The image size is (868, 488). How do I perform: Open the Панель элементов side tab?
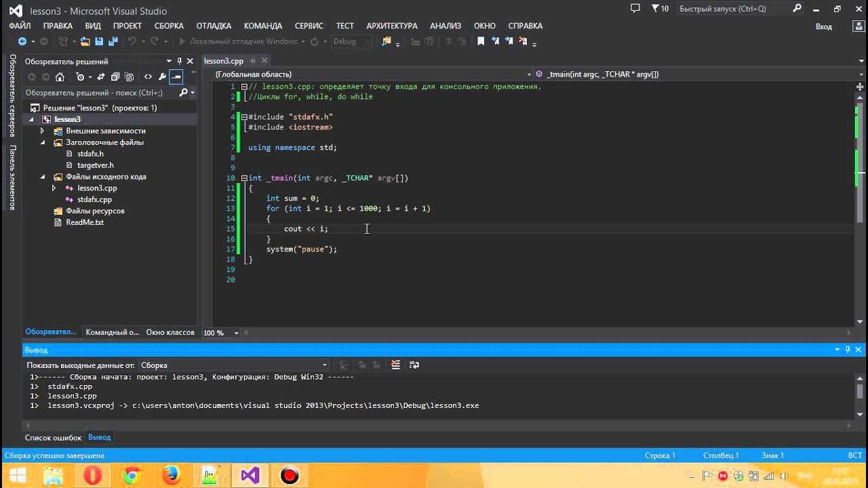12,178
